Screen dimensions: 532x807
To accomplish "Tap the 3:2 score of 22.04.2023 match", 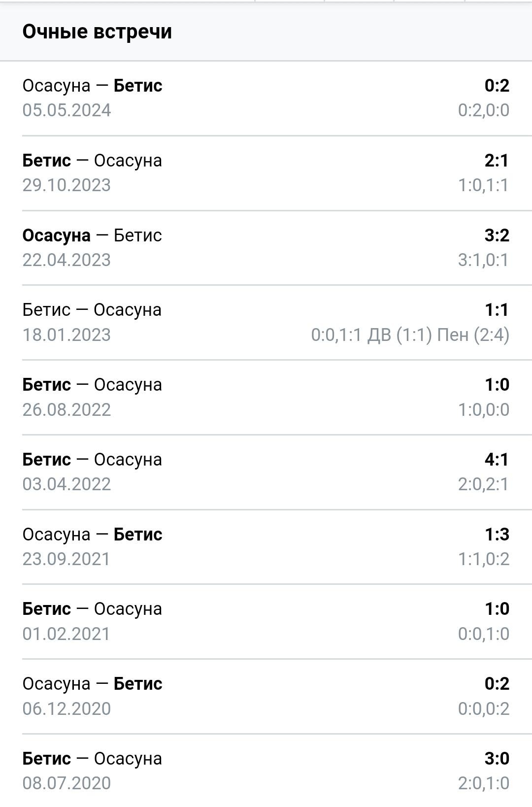I will point(497,235).
